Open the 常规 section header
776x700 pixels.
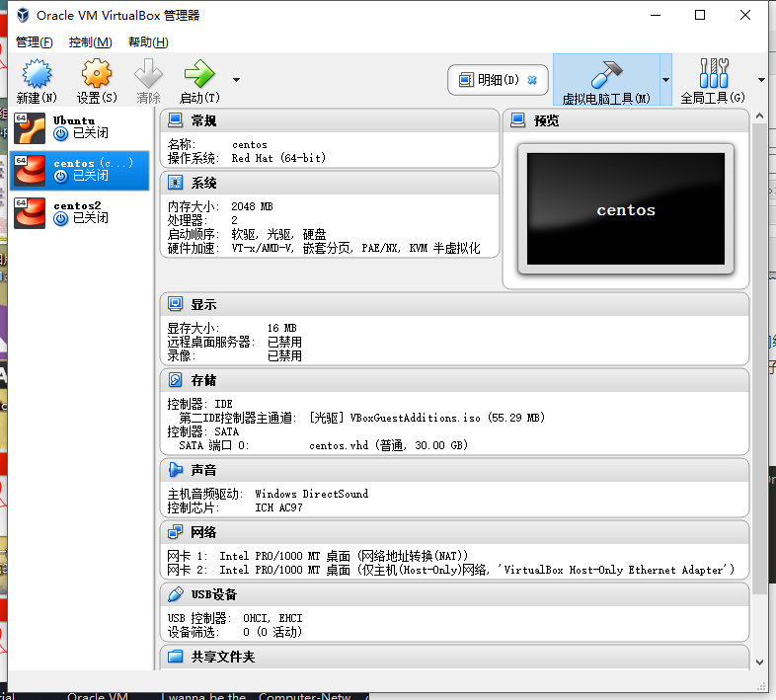tap(330, 120)
